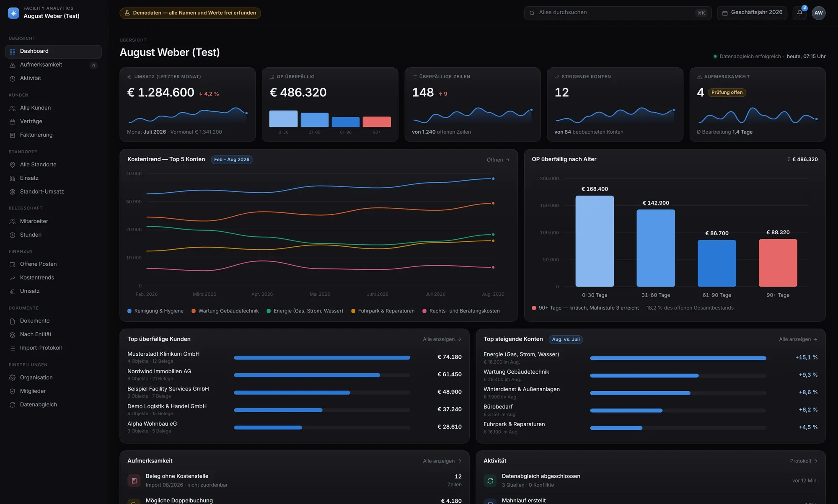
Task: Click the Umsatz (letzter Monat) KPI card
Action: (x=188, y=105)
